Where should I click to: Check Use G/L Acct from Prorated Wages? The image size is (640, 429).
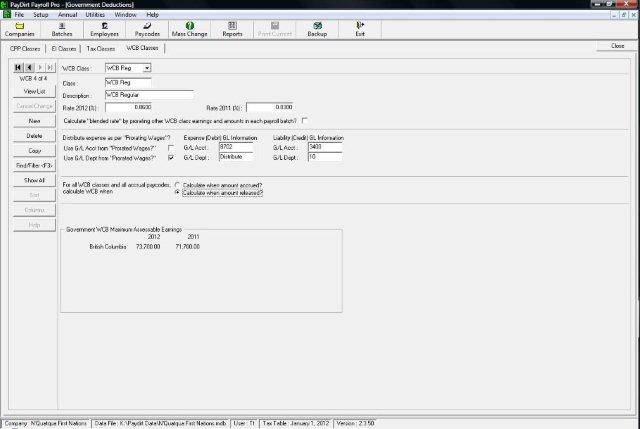tap(171, 146)
